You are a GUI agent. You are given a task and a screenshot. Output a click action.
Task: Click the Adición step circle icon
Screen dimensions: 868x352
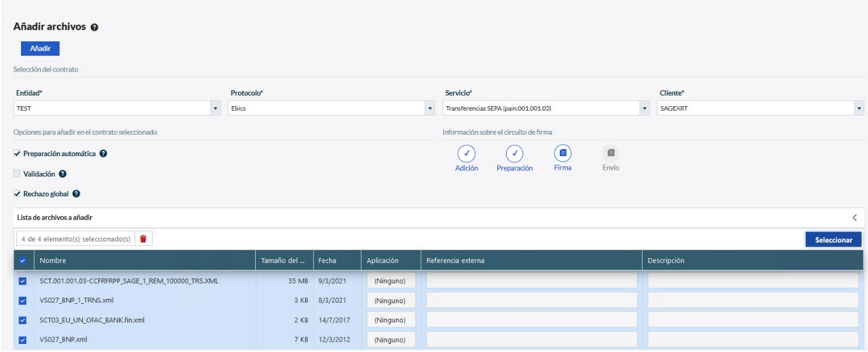466,153
